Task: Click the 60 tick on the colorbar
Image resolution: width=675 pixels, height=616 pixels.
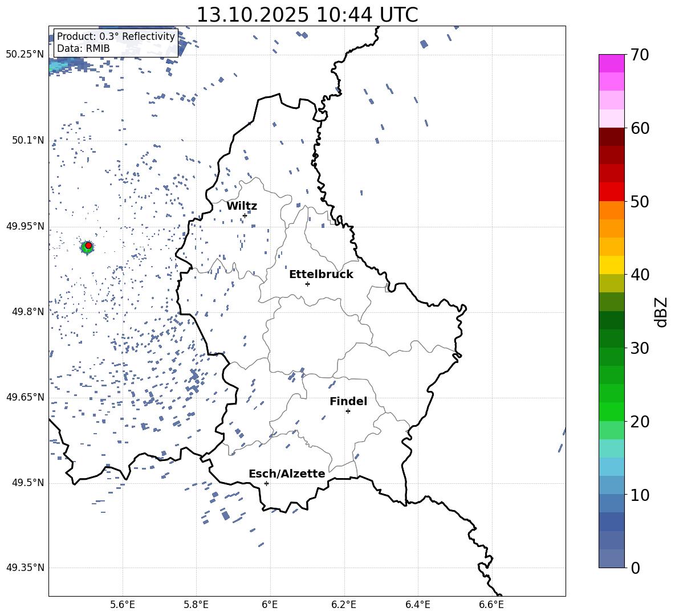Action: point(640,128)
